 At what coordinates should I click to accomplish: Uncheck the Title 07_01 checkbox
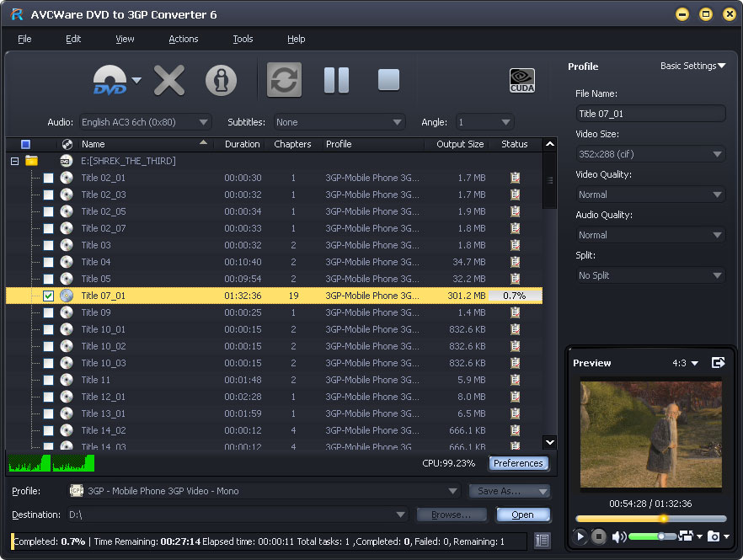48,296
